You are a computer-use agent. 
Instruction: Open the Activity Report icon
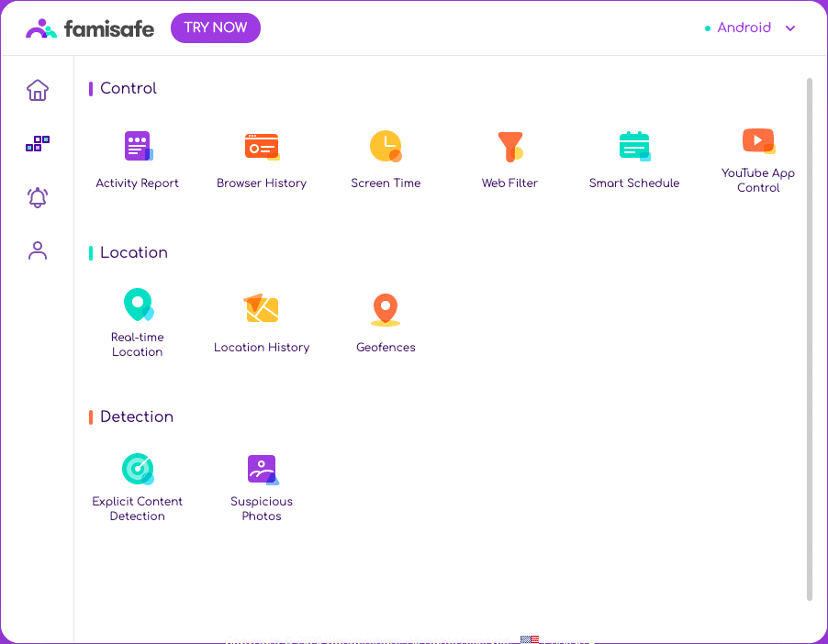pos(138,147)
